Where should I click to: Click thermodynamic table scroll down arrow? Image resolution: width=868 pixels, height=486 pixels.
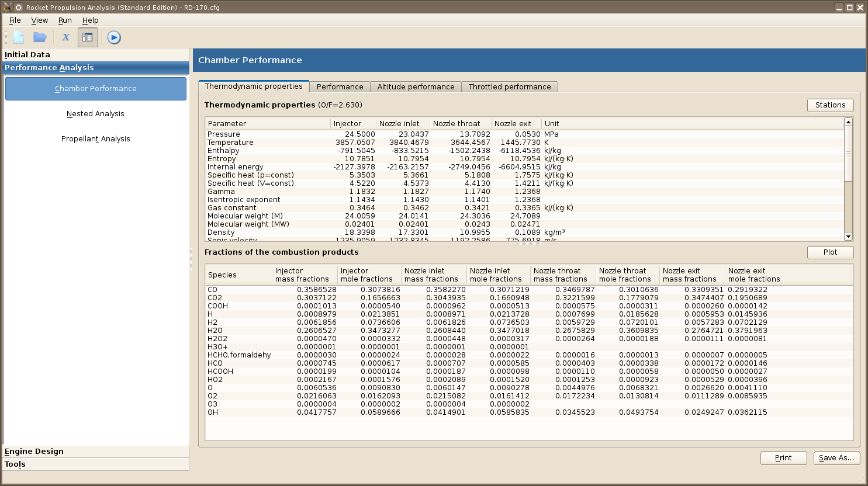pos(848,236)
